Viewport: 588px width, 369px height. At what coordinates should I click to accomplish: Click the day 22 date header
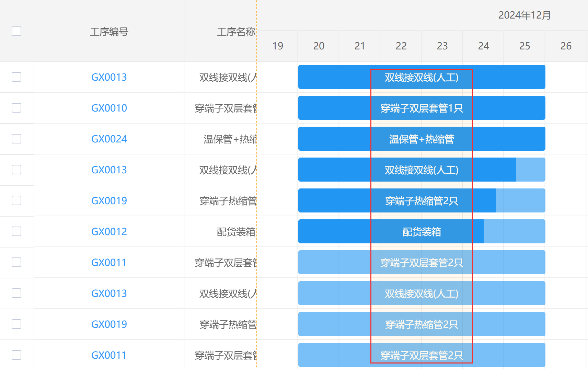click(401, 46)
